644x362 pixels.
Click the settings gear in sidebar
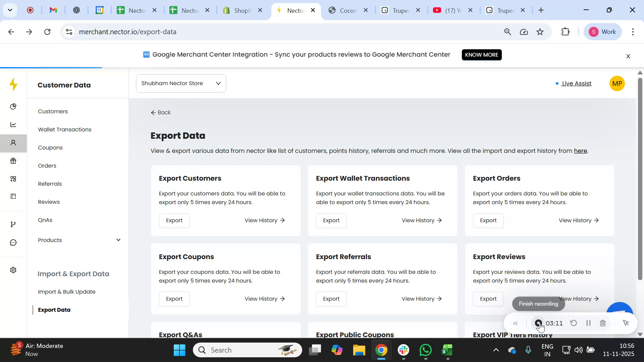click(x=13, y=270)
